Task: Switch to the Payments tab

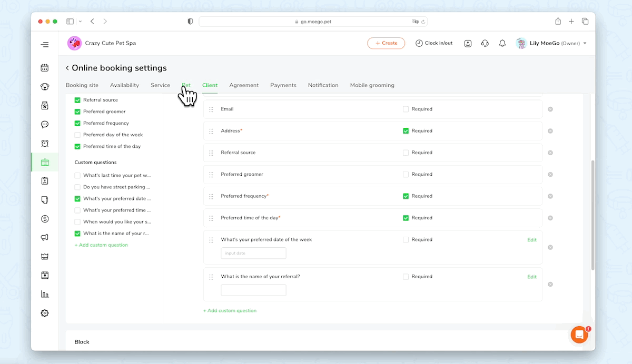Action: (283, 85)
